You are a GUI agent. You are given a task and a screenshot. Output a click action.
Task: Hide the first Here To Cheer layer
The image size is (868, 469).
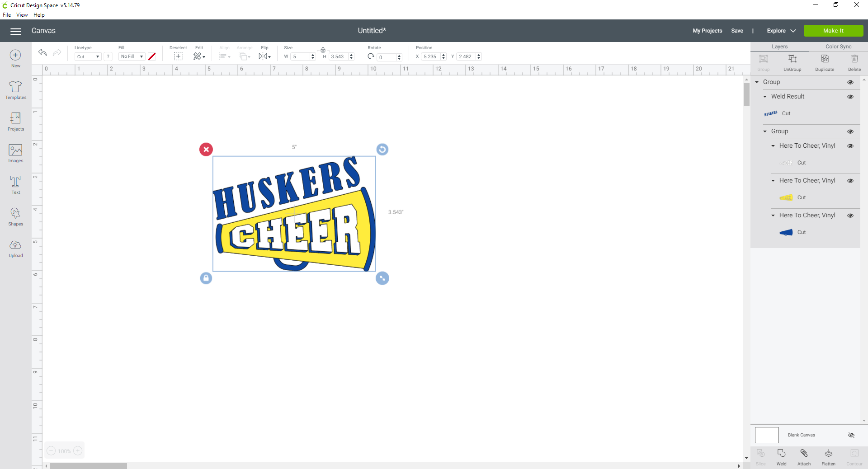[x=850, y=146]
